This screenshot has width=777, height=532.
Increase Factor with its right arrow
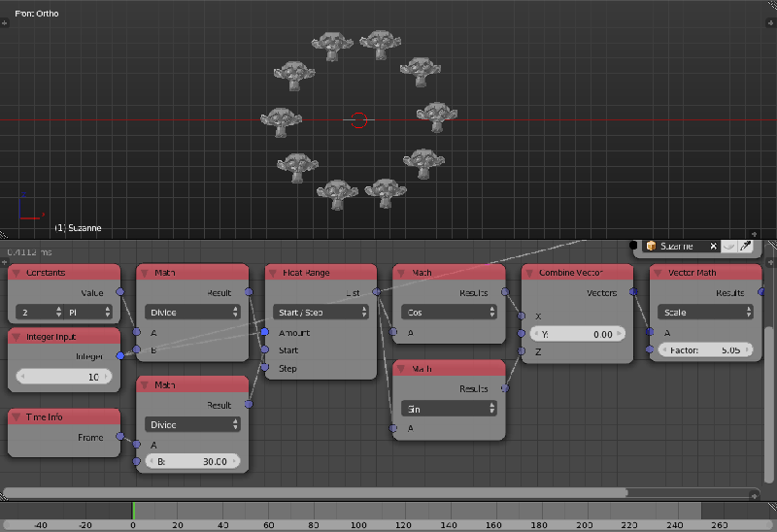(x=747, y=349)
